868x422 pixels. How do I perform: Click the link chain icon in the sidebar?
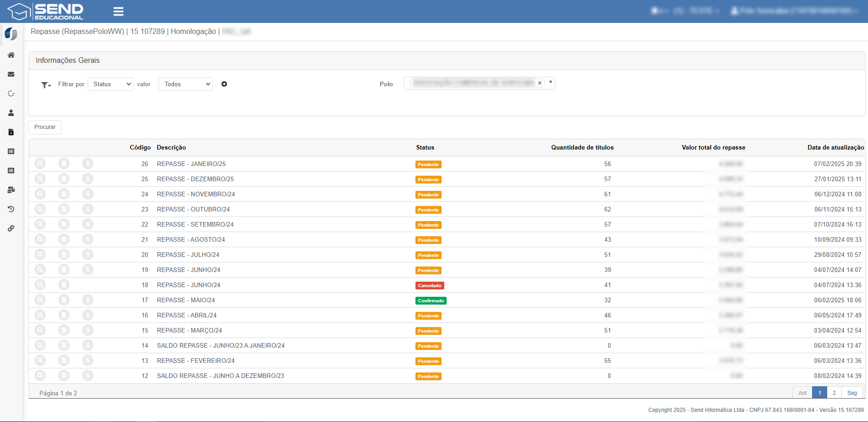[11, 228]
